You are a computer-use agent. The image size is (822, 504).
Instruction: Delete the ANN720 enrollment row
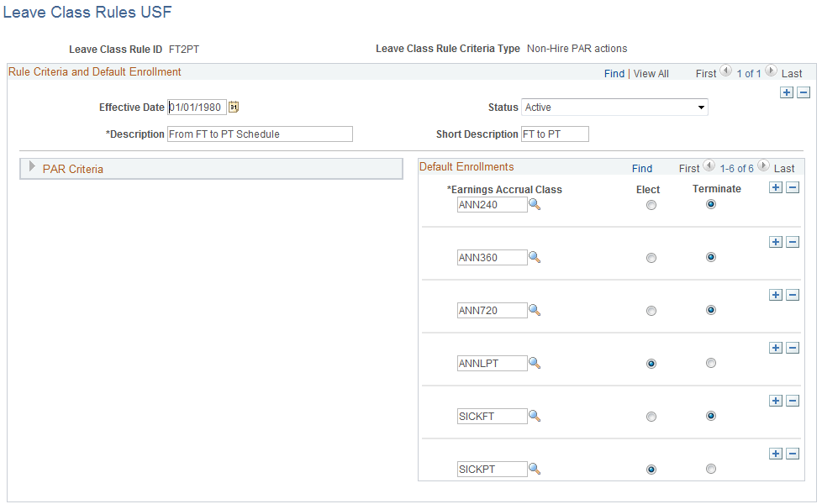click(793, 295)
